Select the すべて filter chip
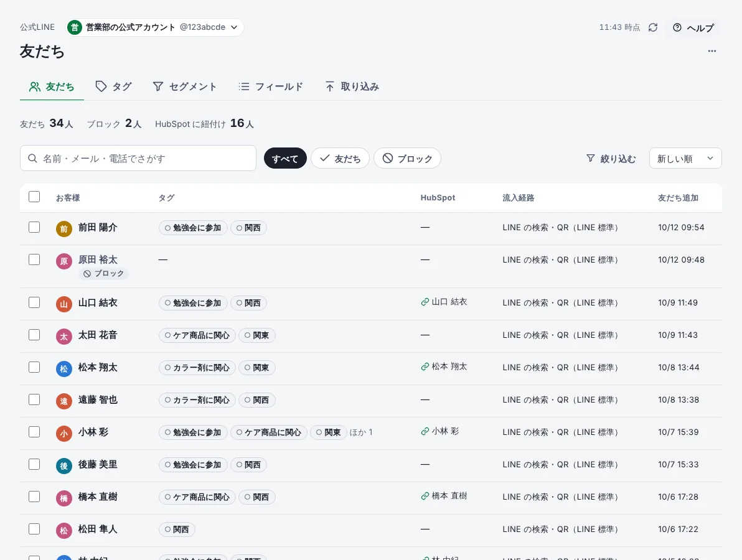 point(285,159)
